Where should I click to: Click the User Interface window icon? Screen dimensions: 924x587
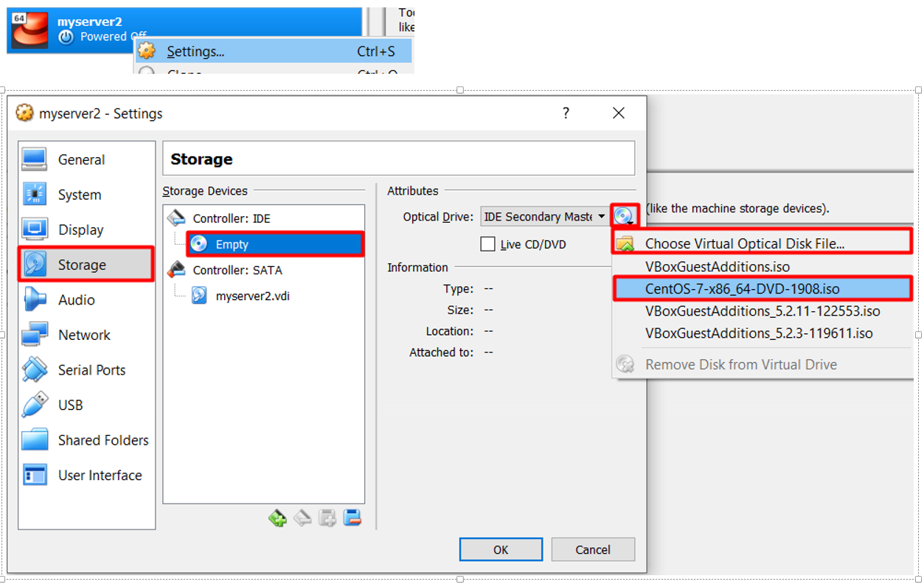pyautogui.click(x=35, y=475)
